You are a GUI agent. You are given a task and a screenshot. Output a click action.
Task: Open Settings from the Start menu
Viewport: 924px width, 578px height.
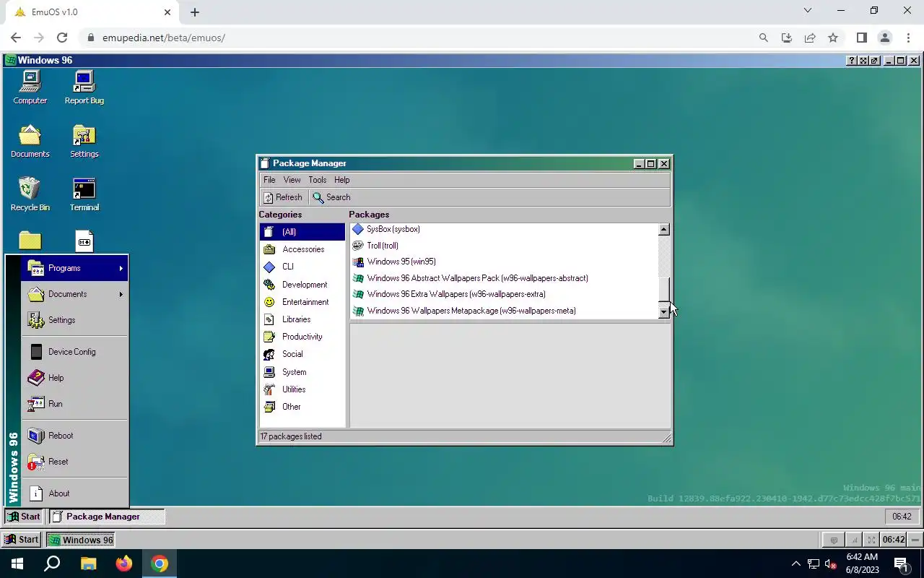click(x=75, y=320)
